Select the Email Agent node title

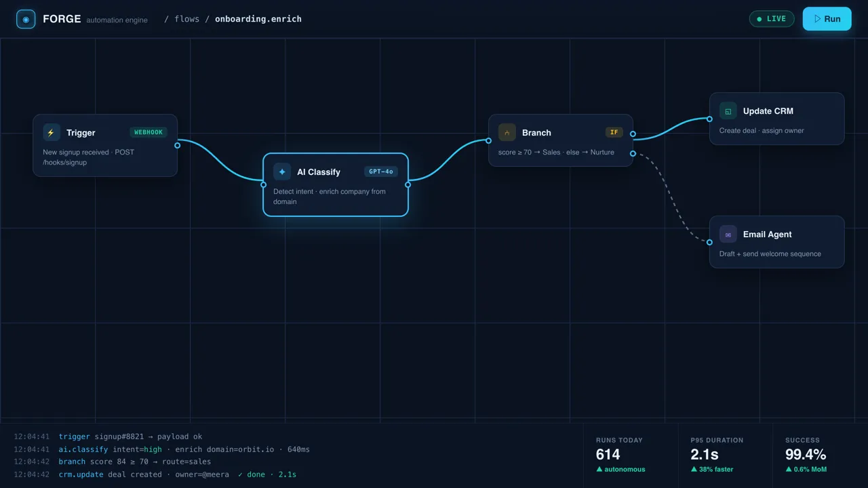coord(768,235)
